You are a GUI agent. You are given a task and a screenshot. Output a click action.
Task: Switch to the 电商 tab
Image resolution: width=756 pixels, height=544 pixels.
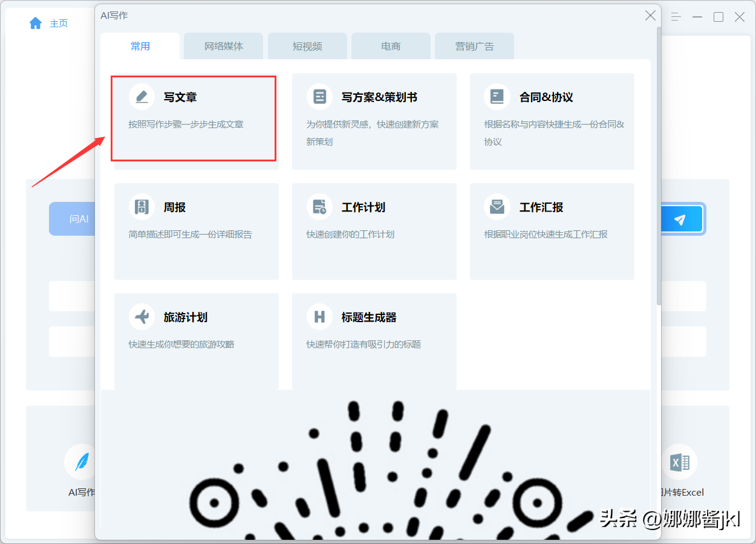pyautogui.click(x=391, y=46)
